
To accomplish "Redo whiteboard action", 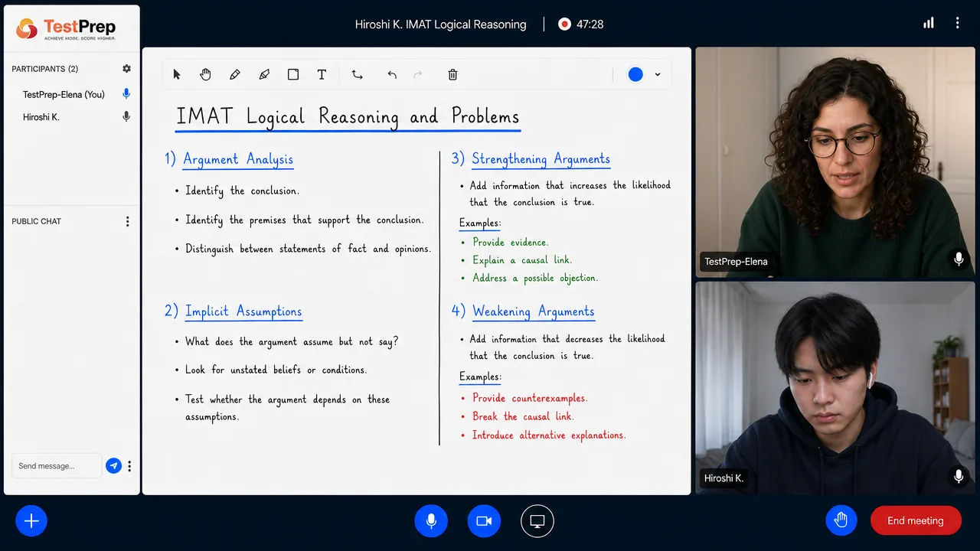I will pos(418,74).
